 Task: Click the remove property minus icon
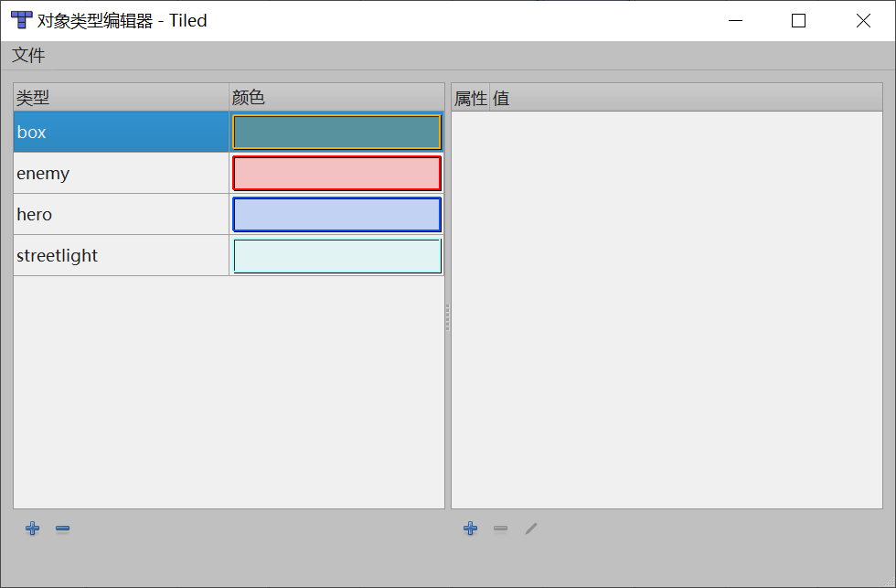501,528
